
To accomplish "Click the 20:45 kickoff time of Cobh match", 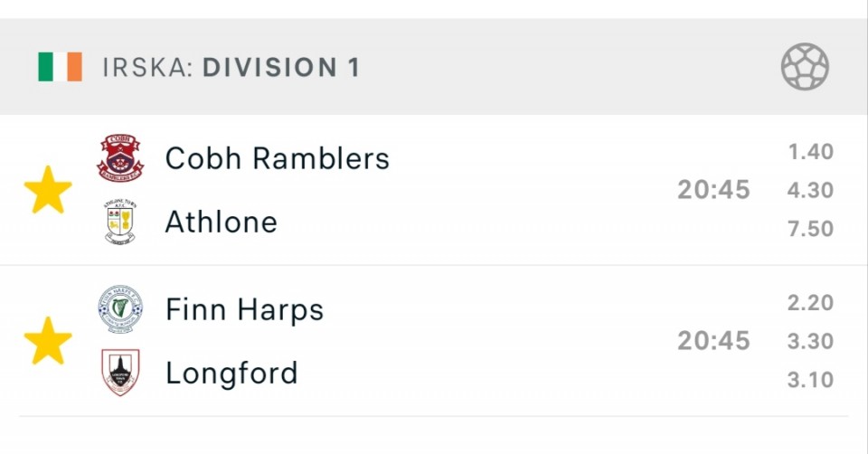I will pos(713,190).
